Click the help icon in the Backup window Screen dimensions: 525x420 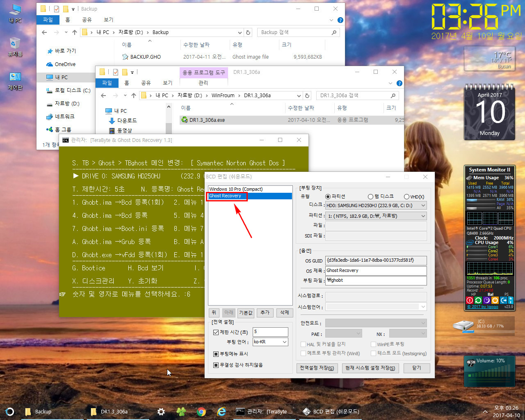tap(340, 20)
